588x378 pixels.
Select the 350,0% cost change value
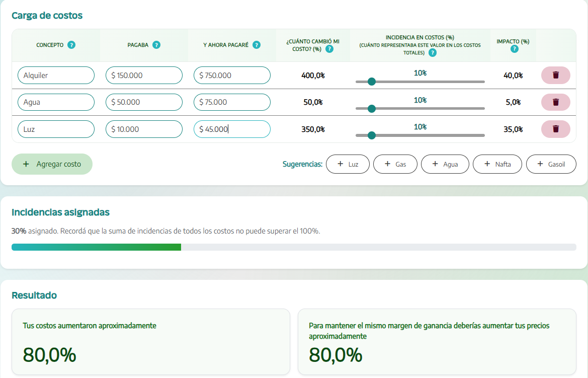pyautogui.click(x=313, y=129)
